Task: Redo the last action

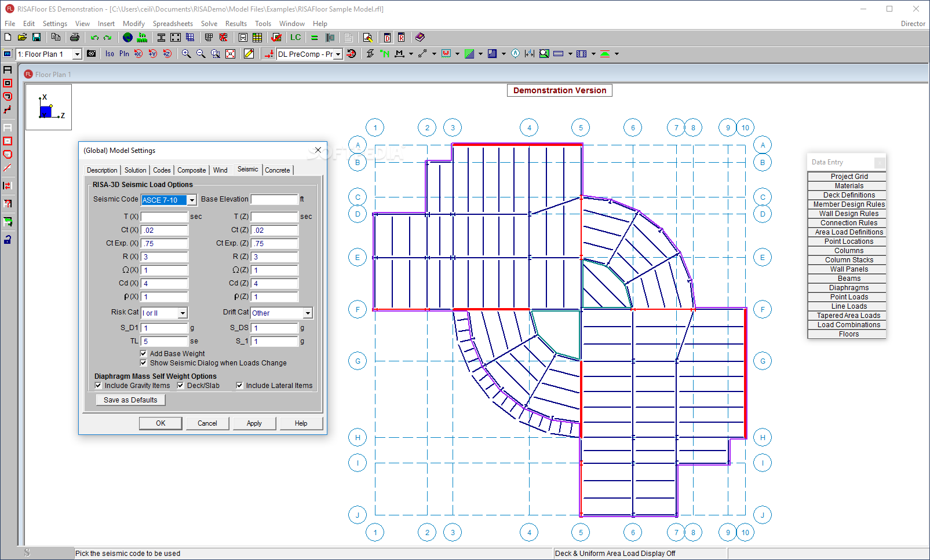Action: coord(107,37)
